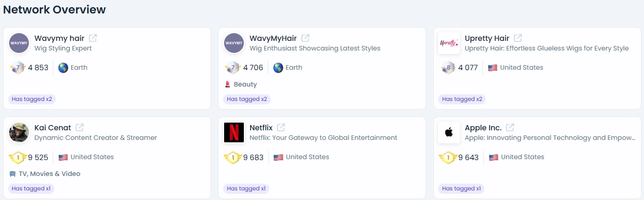Click Upretty Hair: Effortless Glueless Wigs description
The height and width of the screenshot is (200, 644).
pos(547,49)
